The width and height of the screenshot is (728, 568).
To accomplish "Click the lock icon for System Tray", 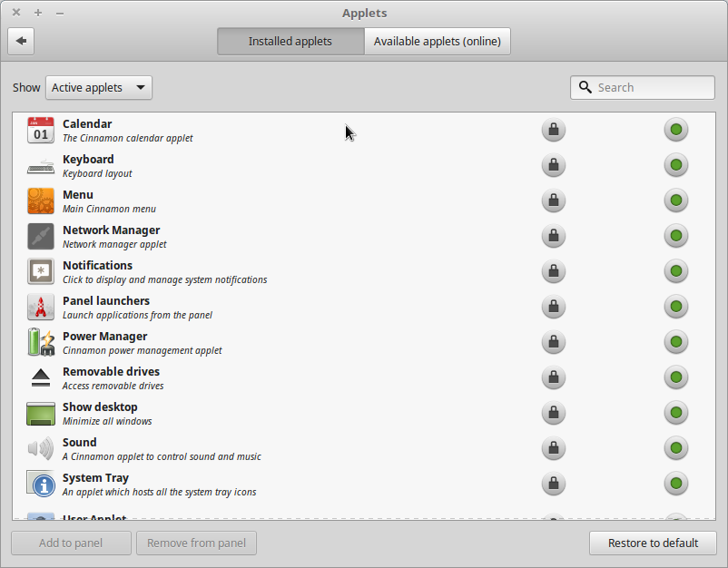I will click(x=554, y=484).
